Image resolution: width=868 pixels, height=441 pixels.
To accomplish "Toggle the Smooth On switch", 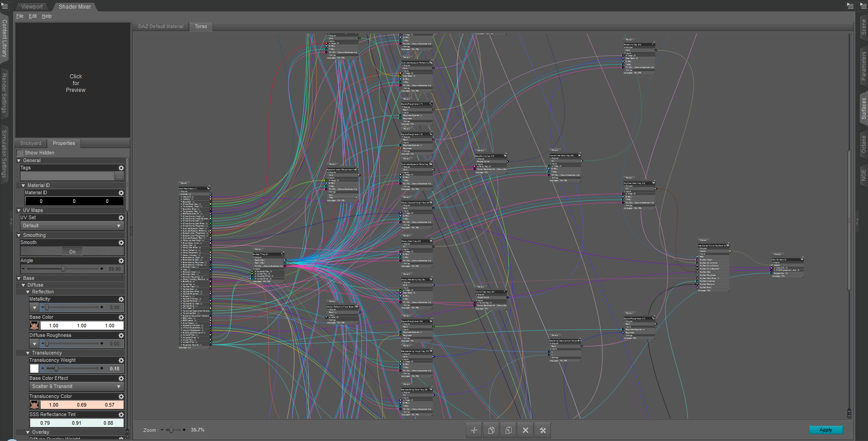I will [x=72, y=252].
